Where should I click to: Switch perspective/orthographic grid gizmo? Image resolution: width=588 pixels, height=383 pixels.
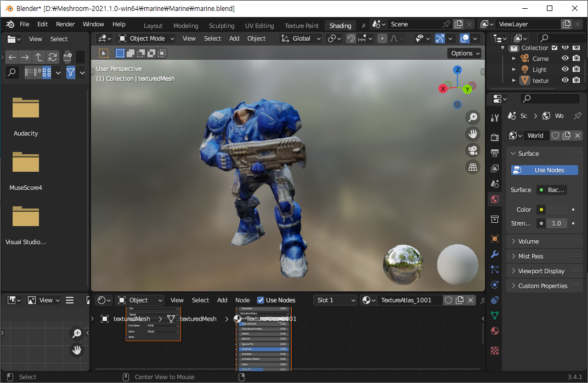coord(473,167)
